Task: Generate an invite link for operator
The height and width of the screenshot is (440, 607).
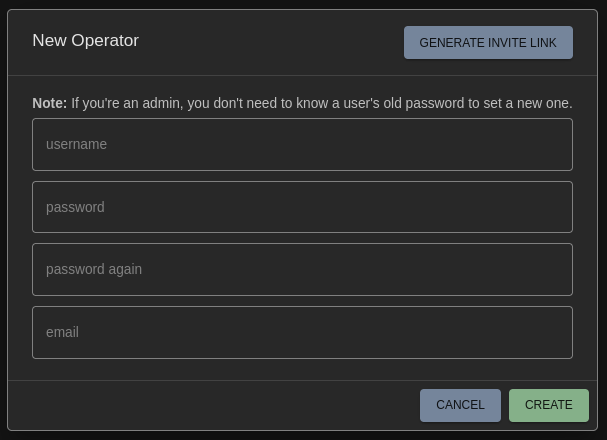Action: point(488,43)
